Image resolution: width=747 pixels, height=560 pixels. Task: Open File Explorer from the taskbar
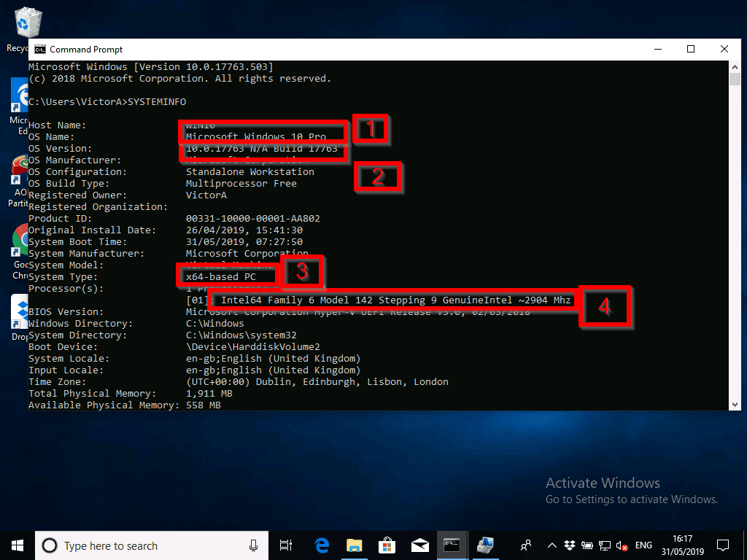coord(355,545)
